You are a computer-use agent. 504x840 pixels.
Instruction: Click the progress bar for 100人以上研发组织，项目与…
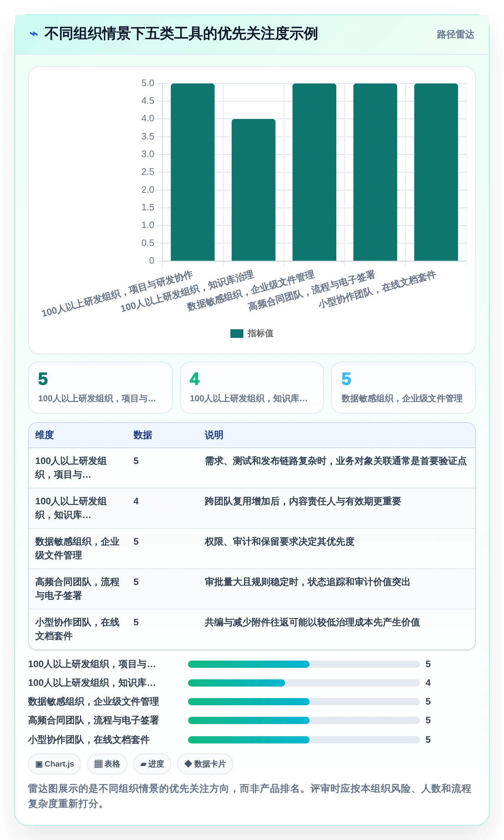[x=304, y=664]
